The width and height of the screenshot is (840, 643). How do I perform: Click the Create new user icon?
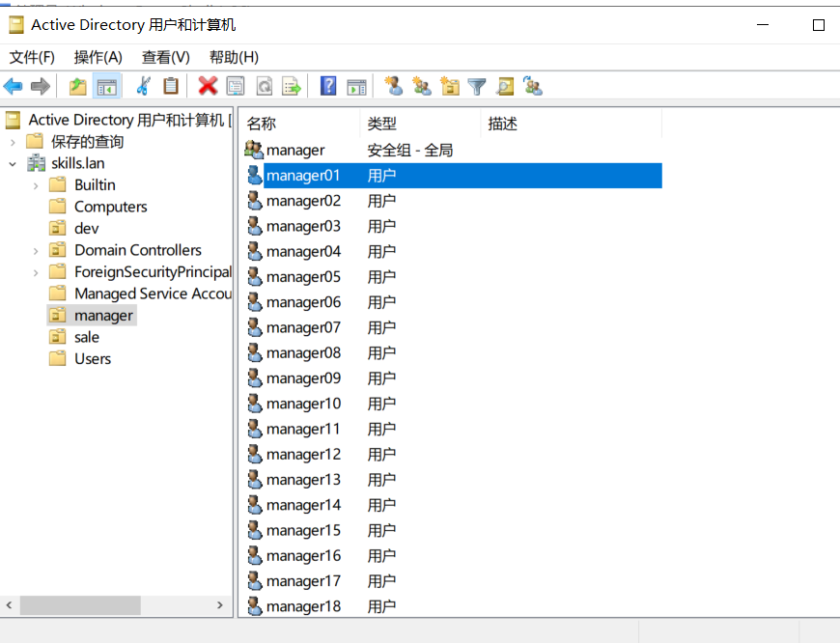click(x=394, y=87)
